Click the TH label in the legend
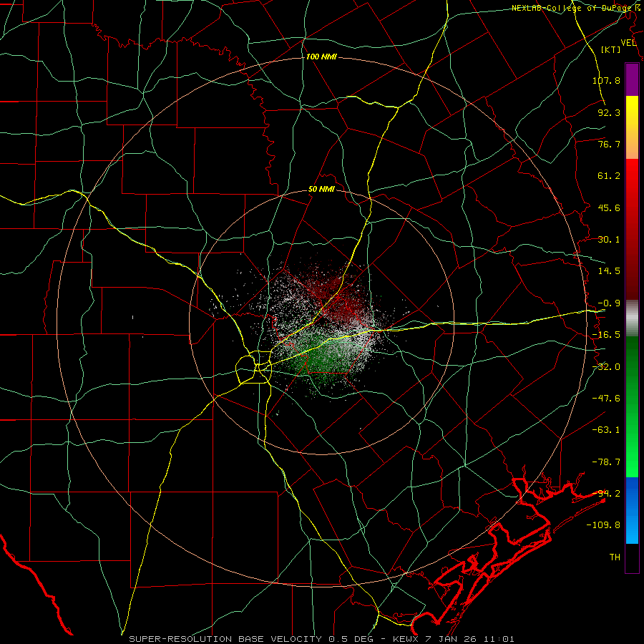The width and height of the screenshot is (644, 644). tap(615, 557)
